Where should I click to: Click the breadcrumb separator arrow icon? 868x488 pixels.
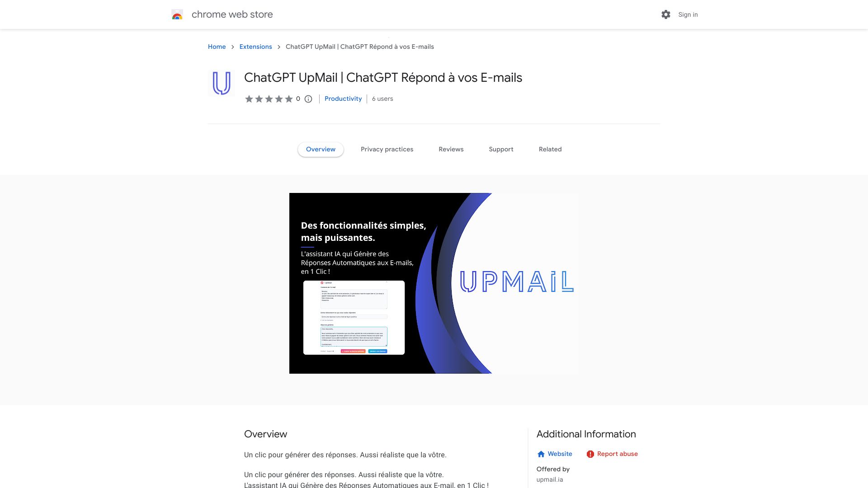232,47
